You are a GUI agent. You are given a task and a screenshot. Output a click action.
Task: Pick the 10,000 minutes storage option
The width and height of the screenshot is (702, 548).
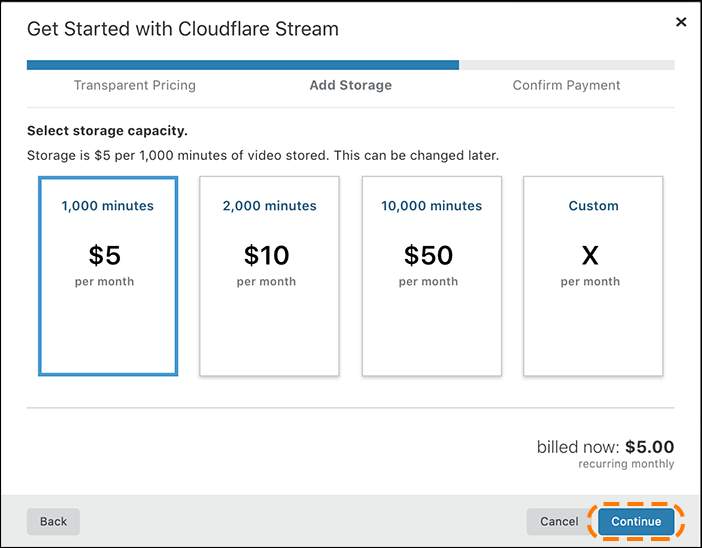point(431,275)
